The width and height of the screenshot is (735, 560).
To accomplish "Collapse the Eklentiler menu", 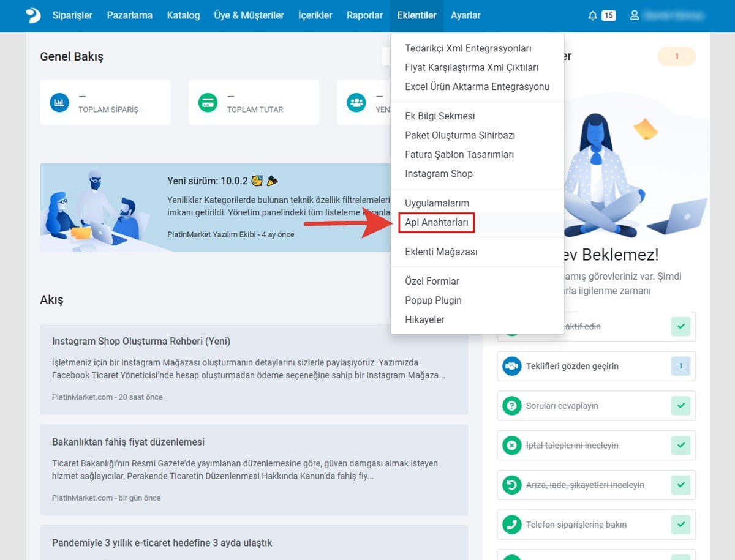I will (x=417, y=15).
